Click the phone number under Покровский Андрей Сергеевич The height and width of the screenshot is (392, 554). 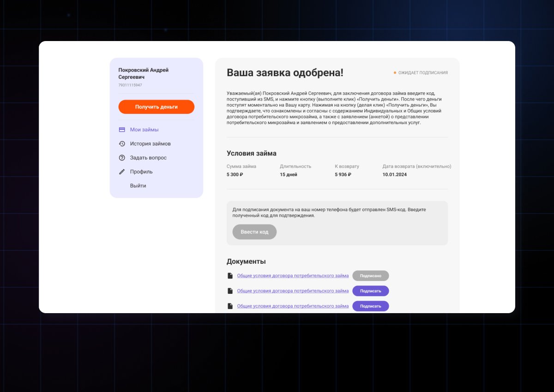tap(130, 85)
